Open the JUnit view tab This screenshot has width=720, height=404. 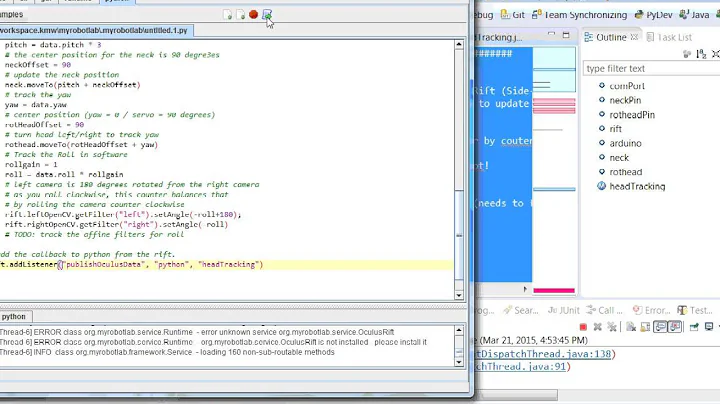[x=564, y=310]
